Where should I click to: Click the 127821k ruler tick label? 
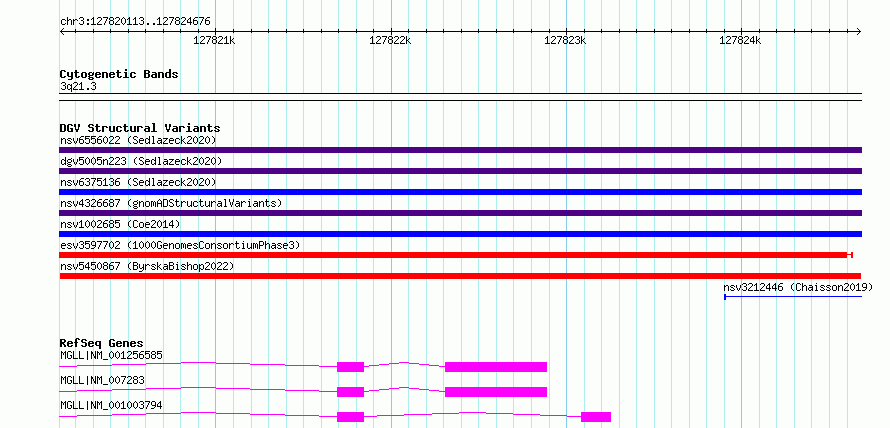pos(214,40)
